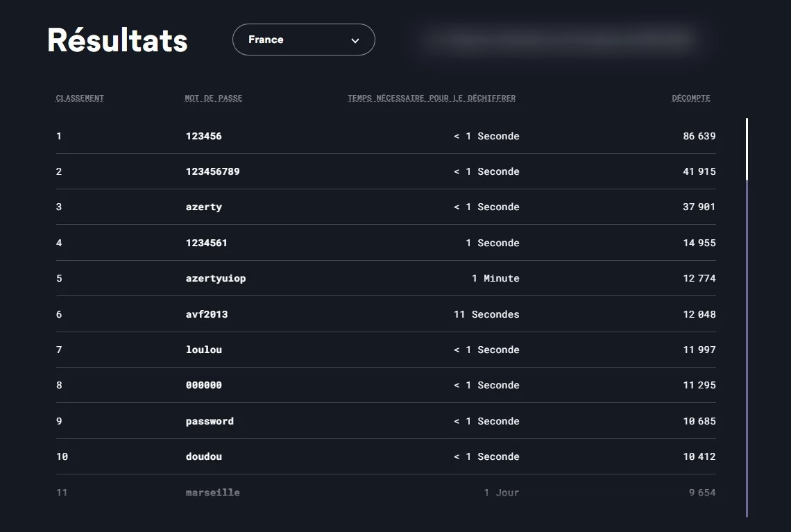The image size is (791, 532).
Task: Click the DÉCOMPTE column header
Action: [x=690, y=98]
